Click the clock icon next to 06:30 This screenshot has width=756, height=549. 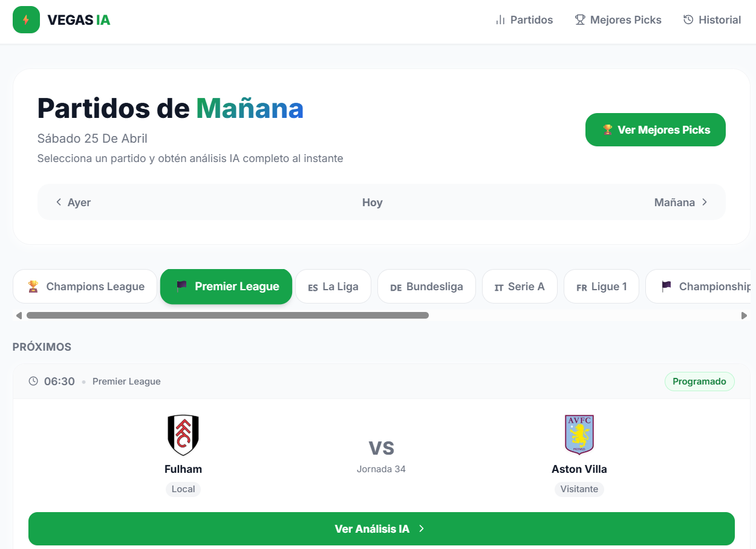(33, 382)
